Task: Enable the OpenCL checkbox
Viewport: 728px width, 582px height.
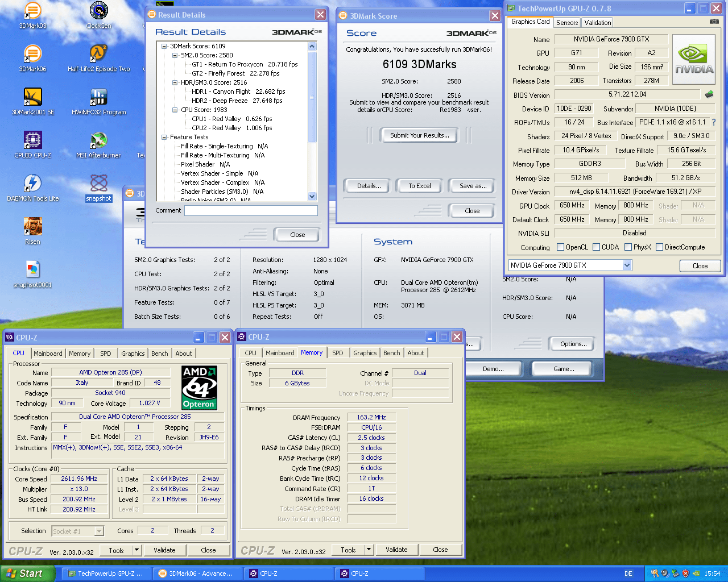Action: pyautogui.click(x=560, y=247)
